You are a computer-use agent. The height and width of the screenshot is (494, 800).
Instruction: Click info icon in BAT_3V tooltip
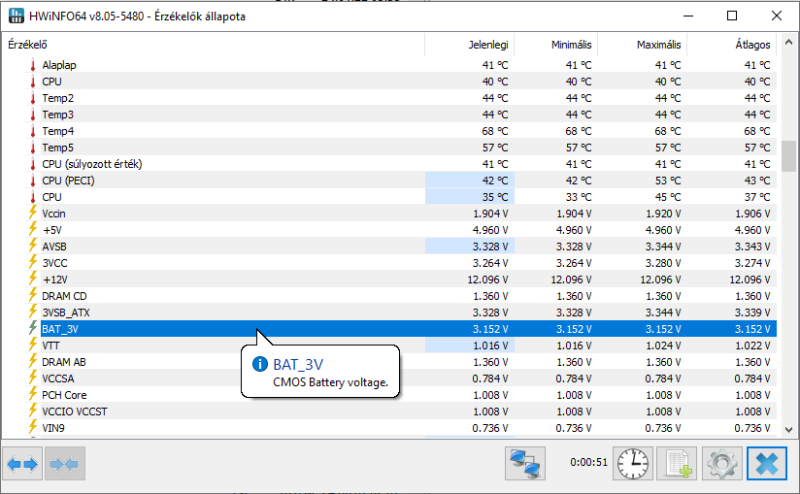tap(260, 364)
